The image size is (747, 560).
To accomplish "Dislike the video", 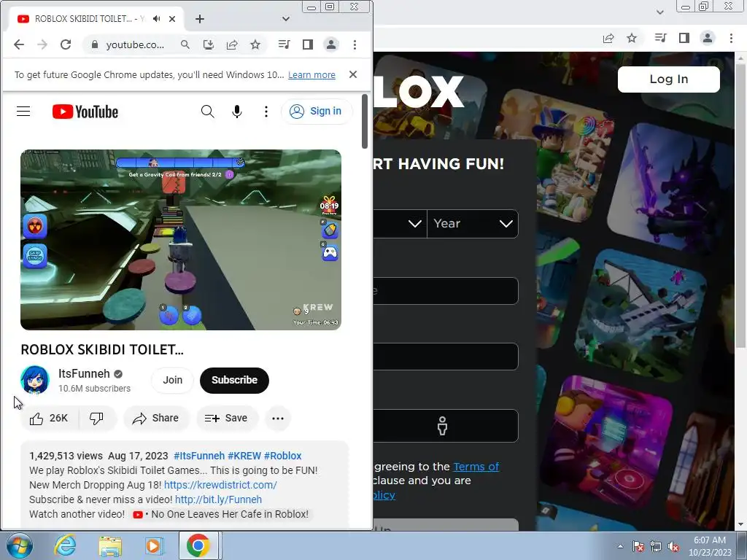I will pos(97,418).
